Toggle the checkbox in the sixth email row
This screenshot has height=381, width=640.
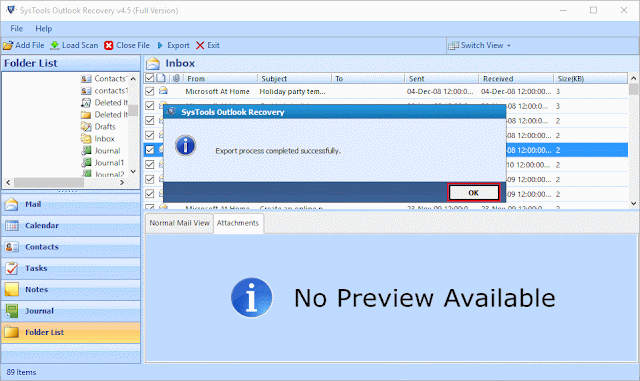150,165
